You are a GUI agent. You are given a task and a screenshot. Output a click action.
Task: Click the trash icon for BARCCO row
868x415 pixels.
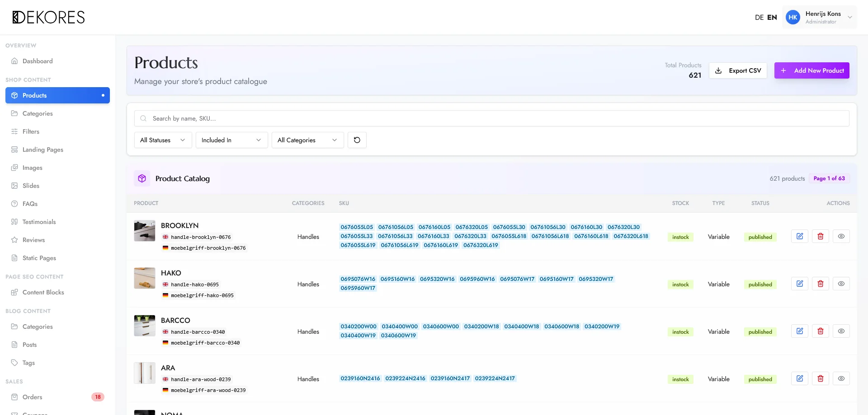(820, 331)
